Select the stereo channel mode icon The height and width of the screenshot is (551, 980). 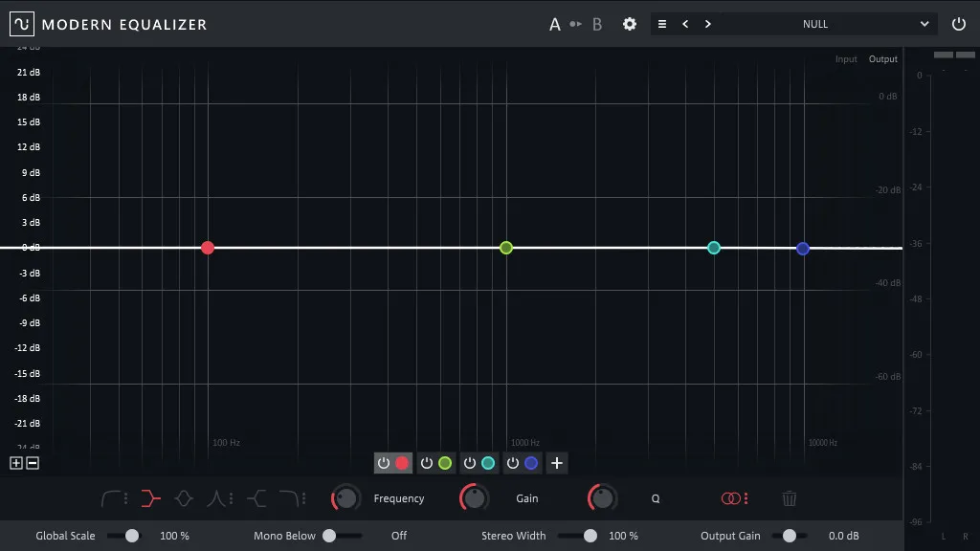coord(730,498)
